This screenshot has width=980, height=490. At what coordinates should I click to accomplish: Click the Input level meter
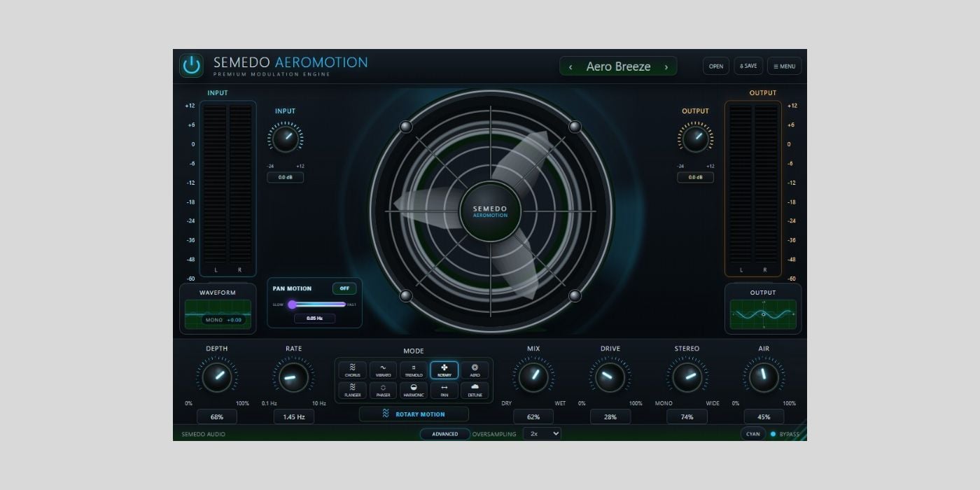tap(227, 188)
